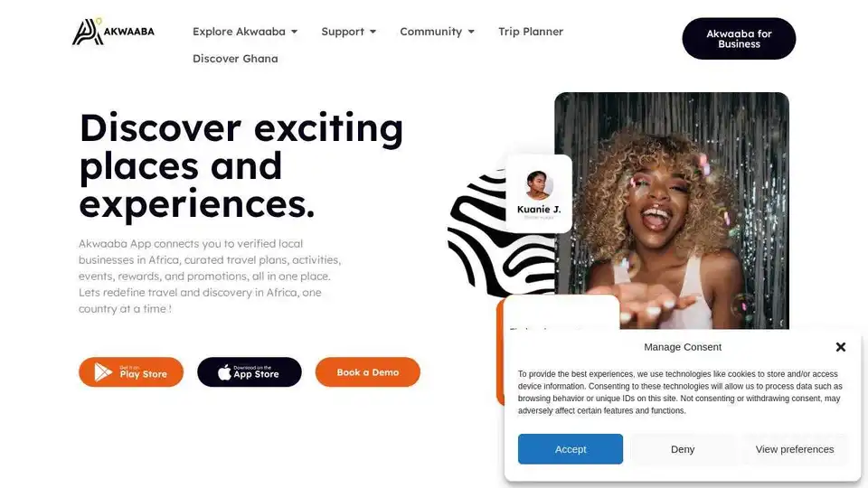Open View preferences for cookies
The image size is (868, 488).
[795, 449]
